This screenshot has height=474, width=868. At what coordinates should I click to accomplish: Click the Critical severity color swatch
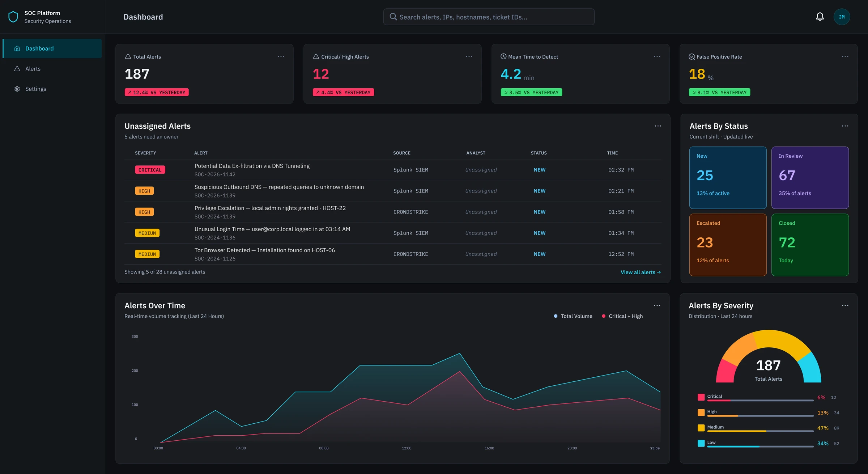701,397
